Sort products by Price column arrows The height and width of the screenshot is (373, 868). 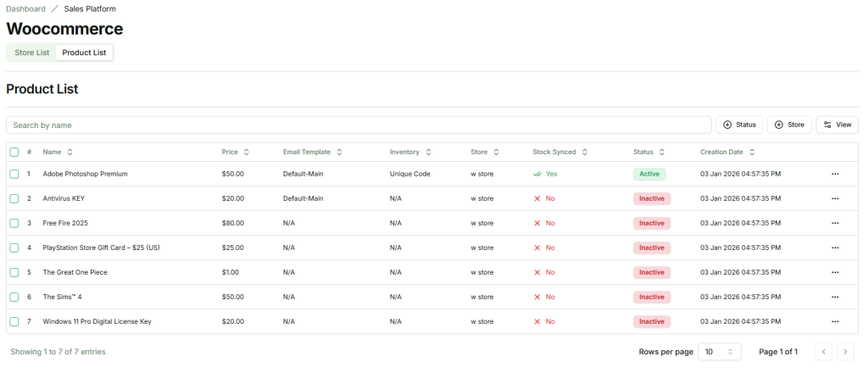pos(246,153)
